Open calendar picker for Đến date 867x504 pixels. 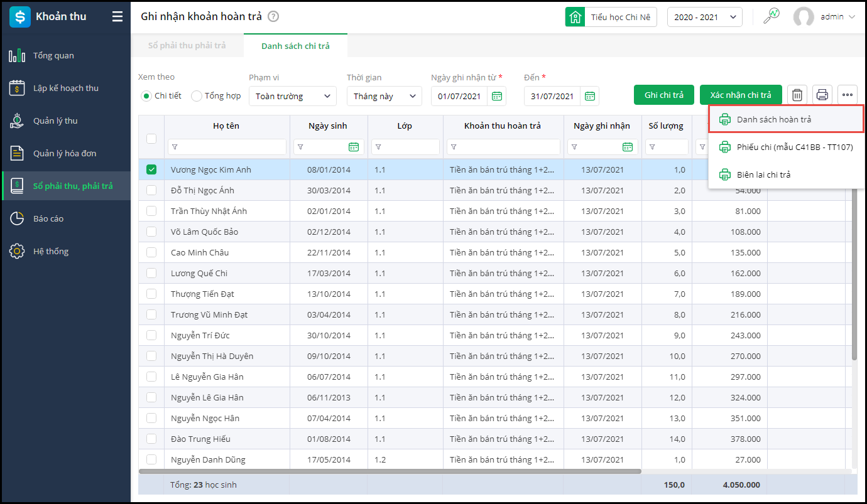[589, 96]
